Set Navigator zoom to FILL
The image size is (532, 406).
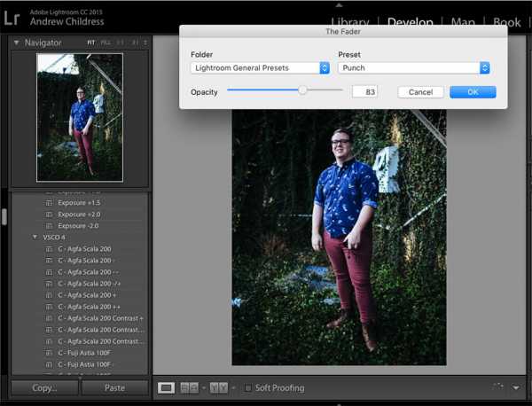click(106, 43)
